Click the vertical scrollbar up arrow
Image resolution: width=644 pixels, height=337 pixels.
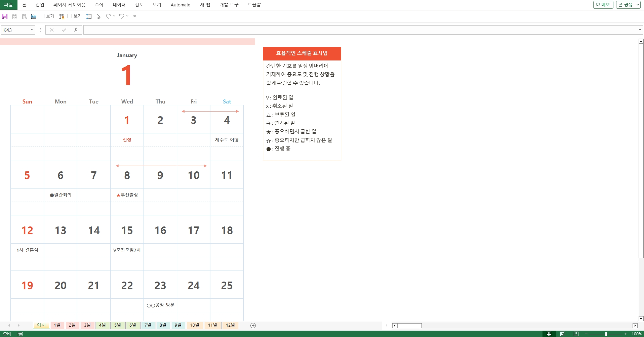tap(641, 41)
